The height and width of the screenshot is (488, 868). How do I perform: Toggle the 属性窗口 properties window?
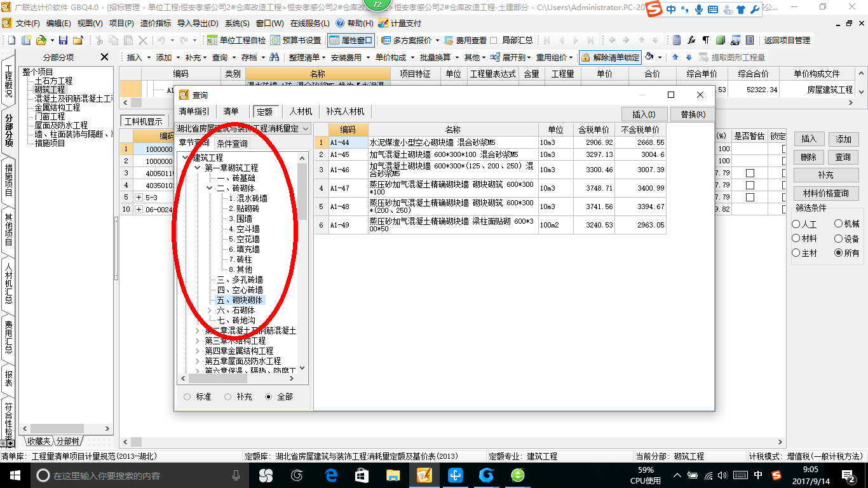coord(351,40)
